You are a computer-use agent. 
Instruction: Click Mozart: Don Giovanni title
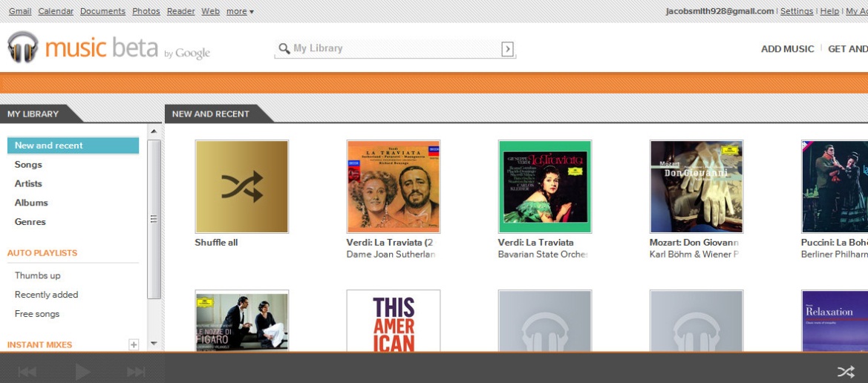(694, 243)
